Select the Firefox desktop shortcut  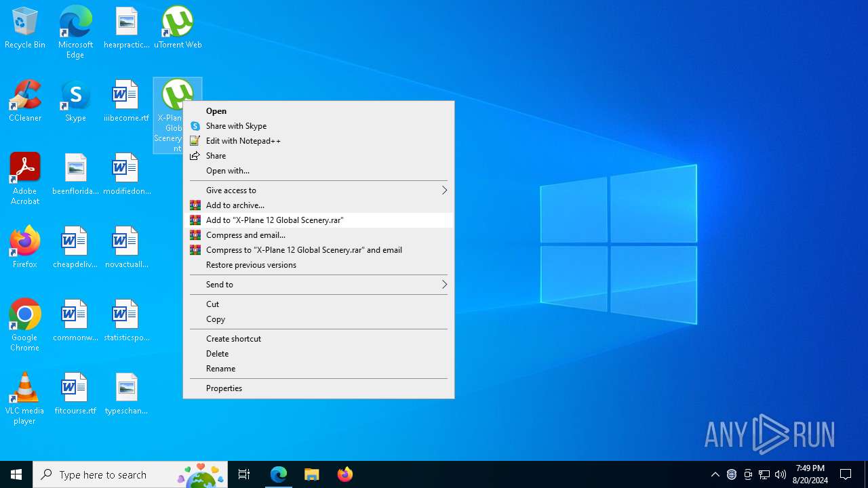(25, 248)
